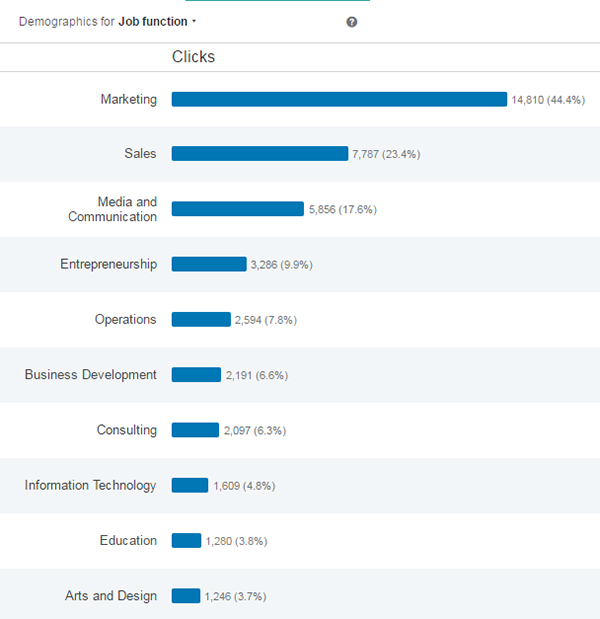Select the Entrepreneurship row label
This screenshot has height=619, width=600.
[x=108, y=264]
